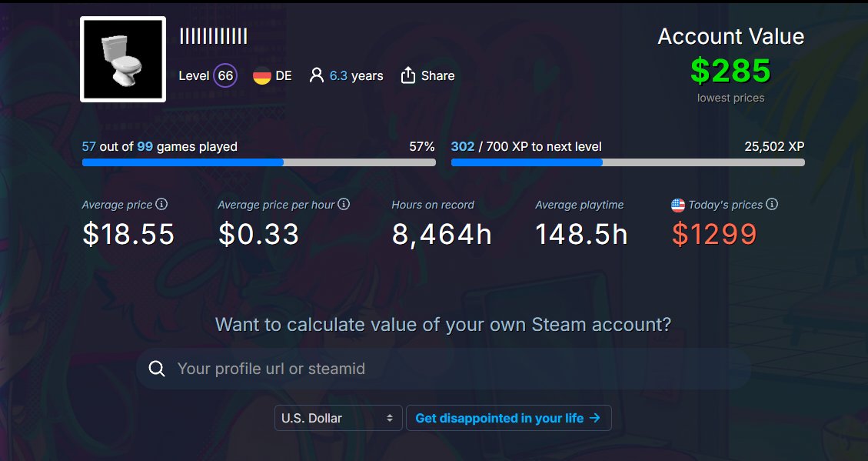
Task: Click the info icon beside Today's prices
Action: tap(772, 204)
